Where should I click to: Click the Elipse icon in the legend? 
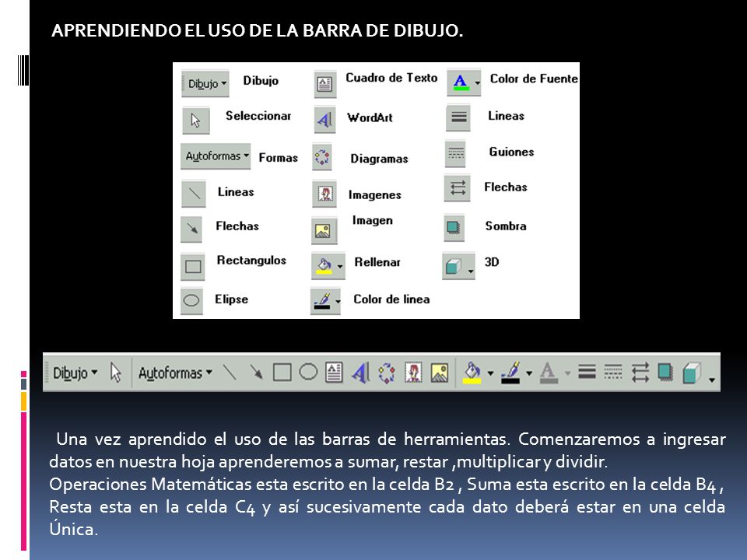(191, 300)
